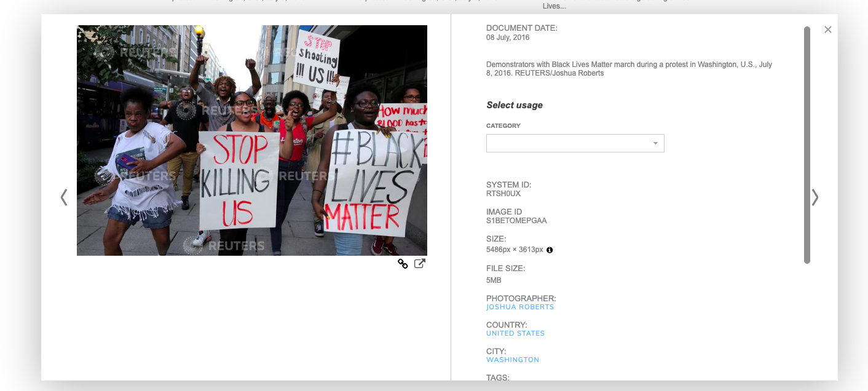Copy the image link using chain icon
The height and width of the screenshot is (391, 868).
coord(403,264)
